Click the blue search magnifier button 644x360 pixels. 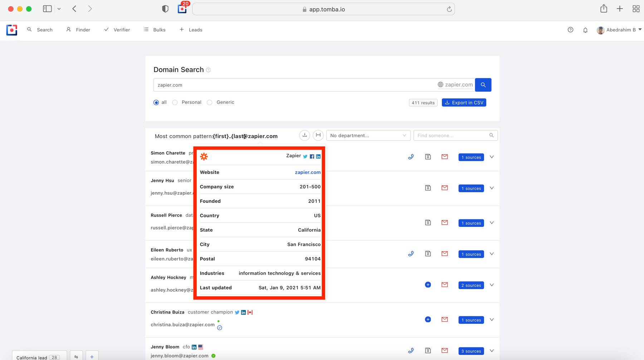tap(483, 85)
